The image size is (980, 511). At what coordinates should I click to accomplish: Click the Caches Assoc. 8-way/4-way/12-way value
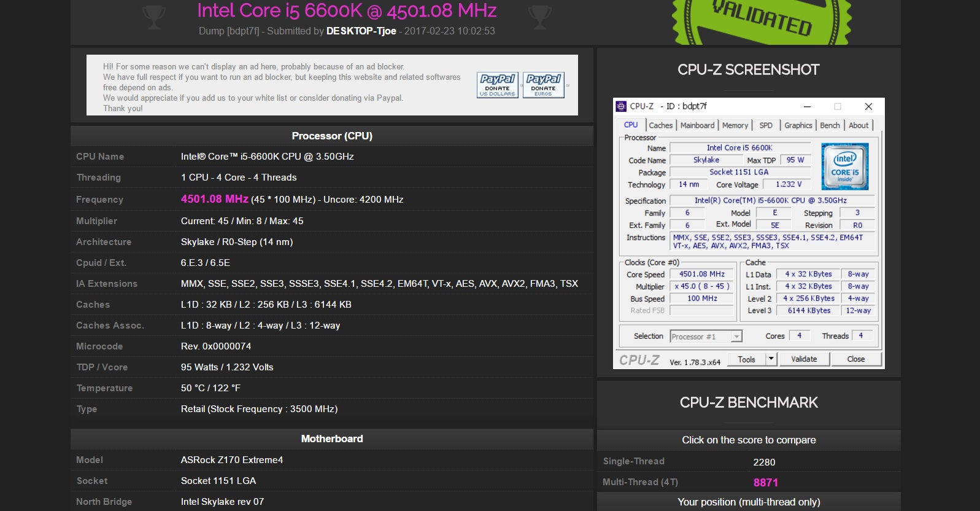pos(260,326)
